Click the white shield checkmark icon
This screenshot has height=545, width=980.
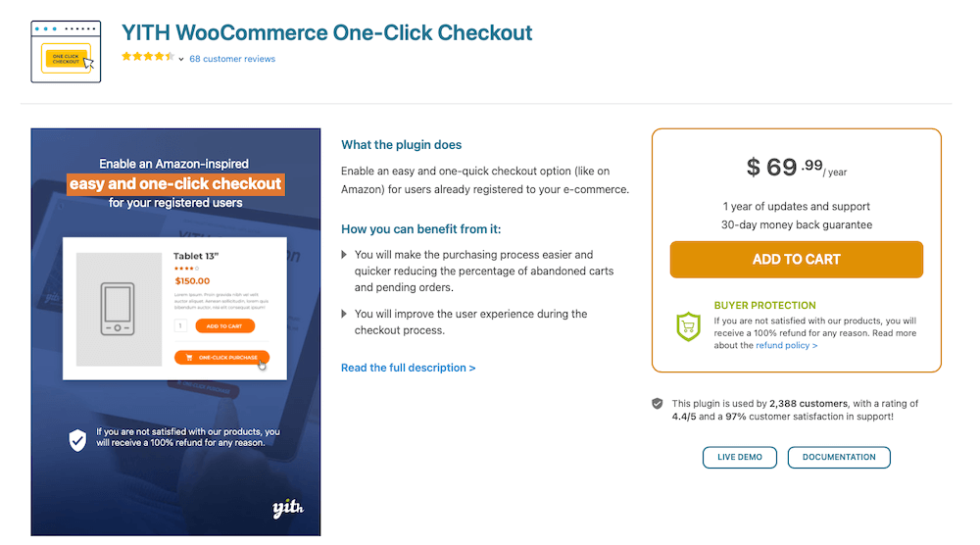(x=77, y=440)
